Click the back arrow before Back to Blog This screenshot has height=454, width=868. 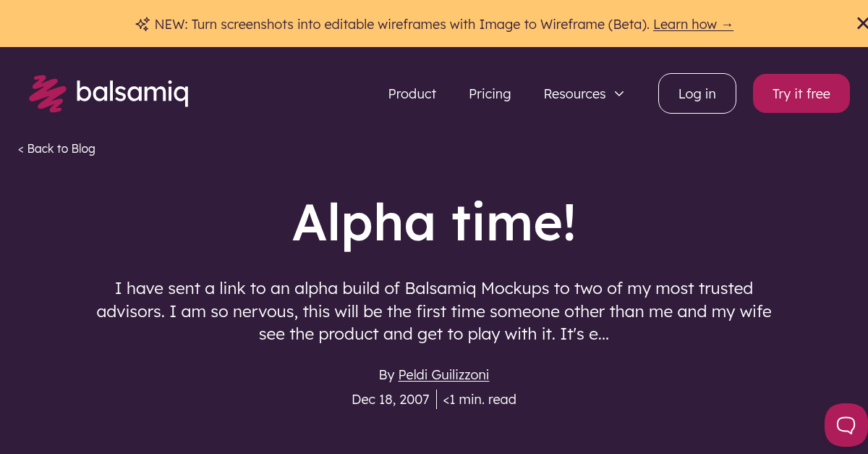click(x=20, y=148)
